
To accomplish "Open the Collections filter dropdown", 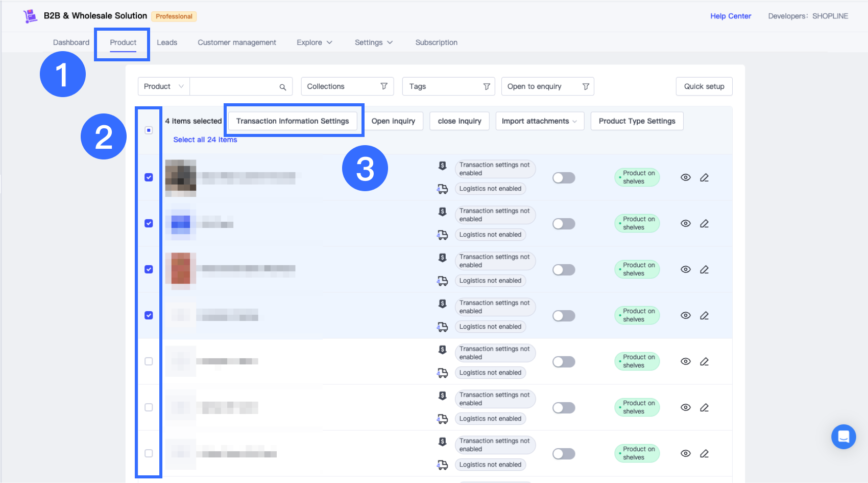I will tap(347, 86).
